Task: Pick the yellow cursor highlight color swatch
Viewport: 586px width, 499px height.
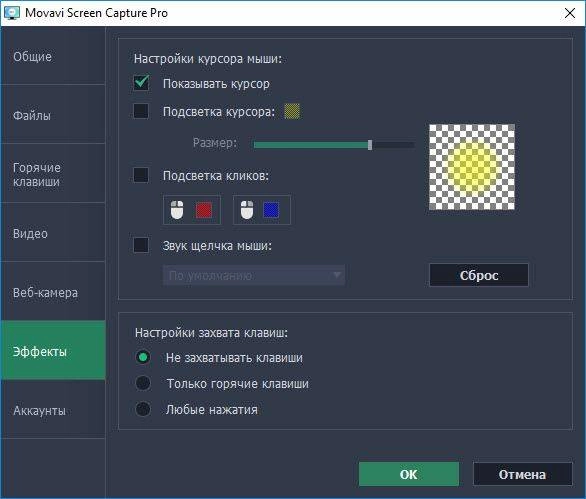Action: (x=292, y=111)
